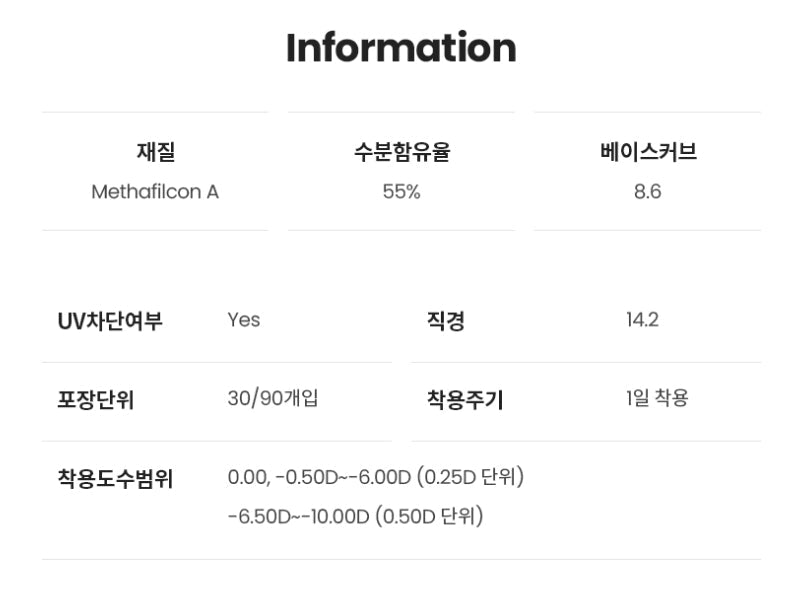Click the Methafilcon A material value

tap(155, 191)
